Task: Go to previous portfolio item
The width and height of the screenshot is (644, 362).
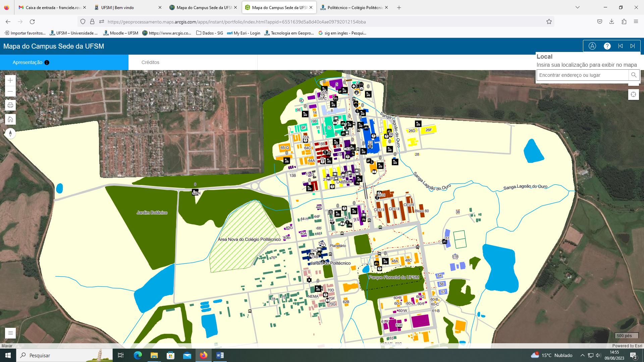Action: (621, 46)
